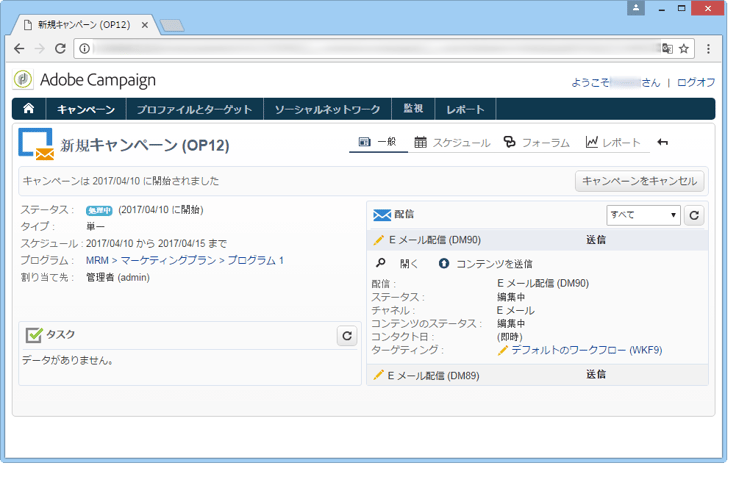This screenshot has height=485, width=750.
Task: Click site information icon in address bar
Action: (85, 48)
